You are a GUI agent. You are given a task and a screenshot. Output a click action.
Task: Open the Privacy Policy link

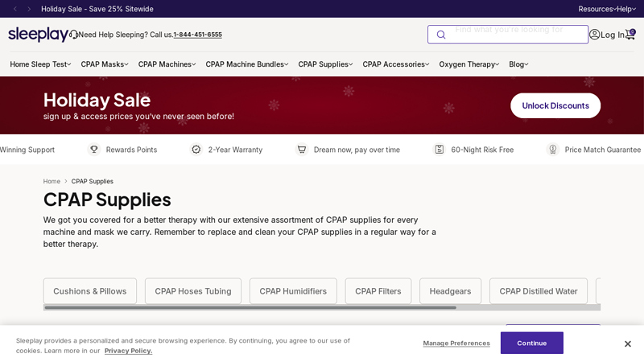pyautogui.click(x=128, y=351)
